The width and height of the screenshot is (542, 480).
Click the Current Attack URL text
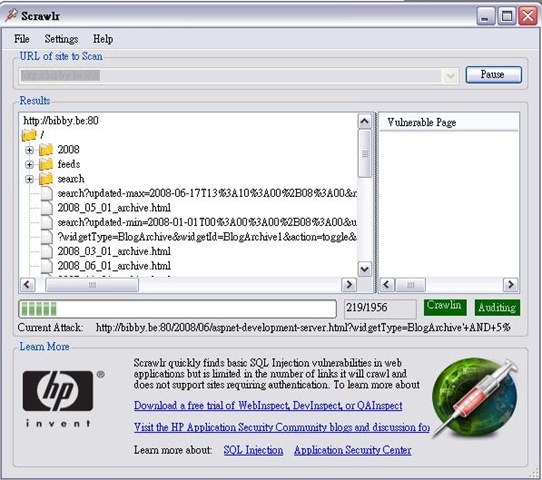pyautogui.click(x=303, y=327)
